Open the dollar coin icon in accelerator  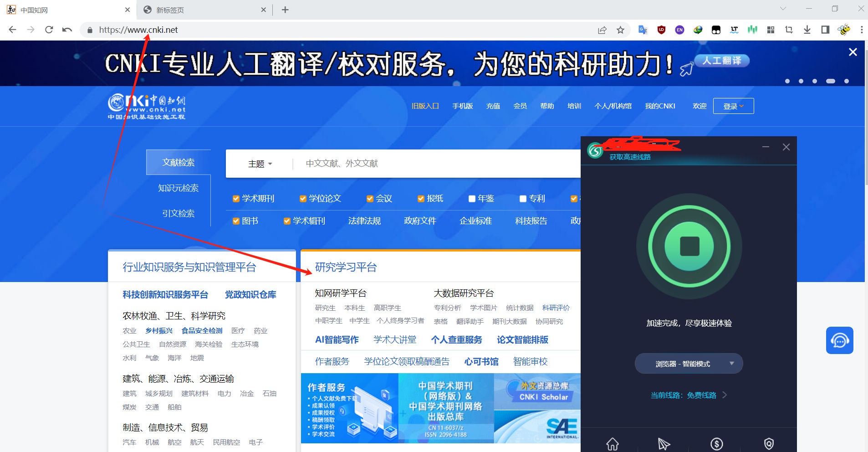717,444
